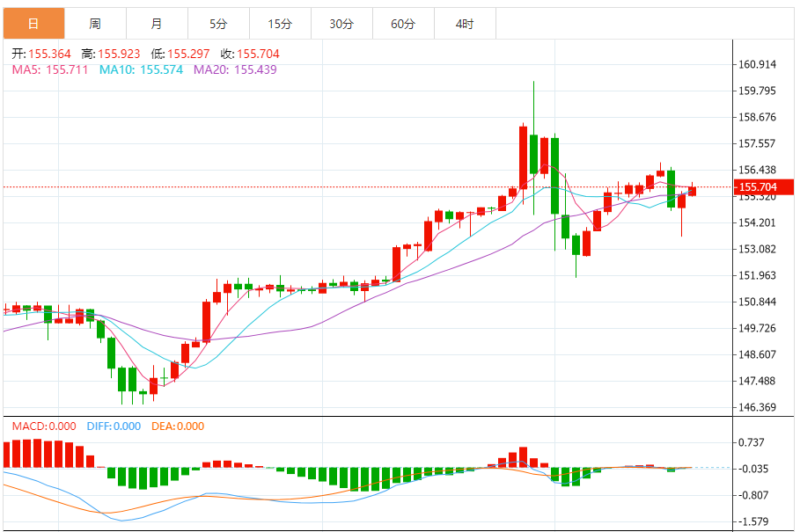Click the MA20: 155.439 indicator text
This screenshot has height=532, width=800.
[x=235, y=69]
